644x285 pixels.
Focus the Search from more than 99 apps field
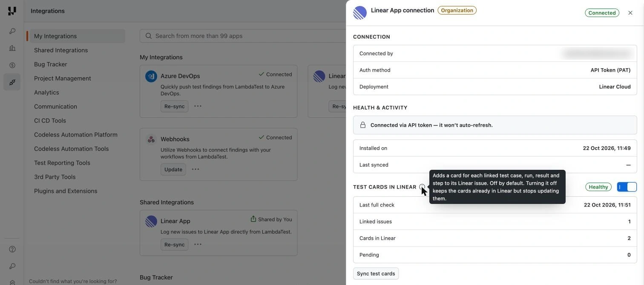point(243,36)
